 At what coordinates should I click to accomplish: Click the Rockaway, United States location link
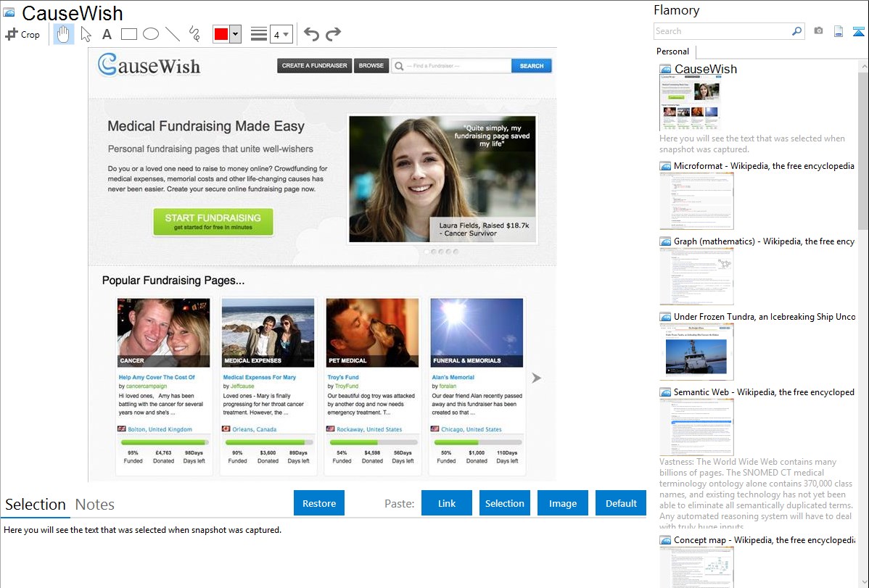click(x=369, y=429)
